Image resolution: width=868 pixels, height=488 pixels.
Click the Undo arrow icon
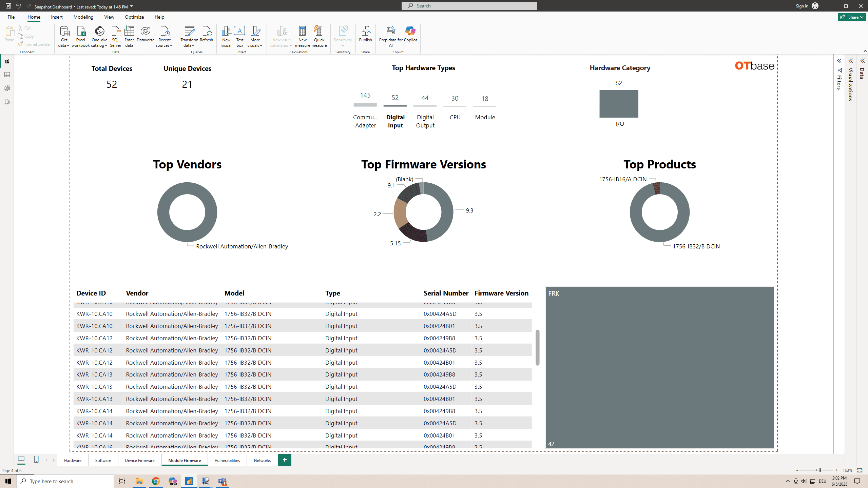coord(19,6)
